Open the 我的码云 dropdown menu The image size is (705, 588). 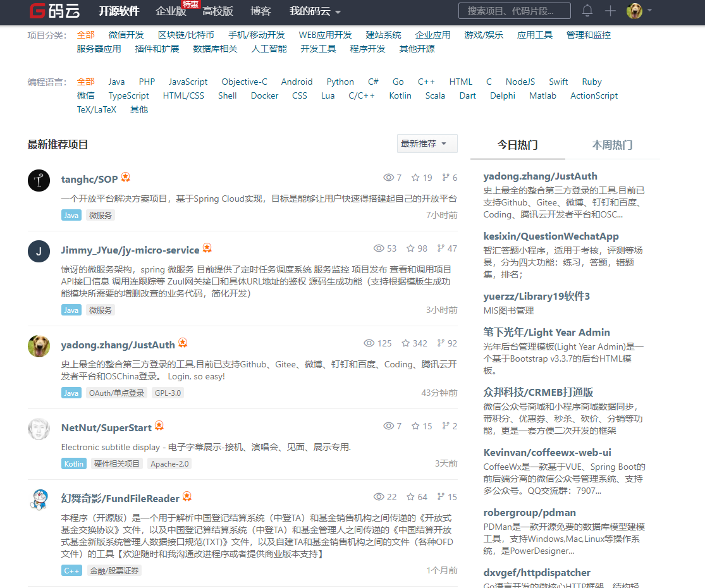309,12
